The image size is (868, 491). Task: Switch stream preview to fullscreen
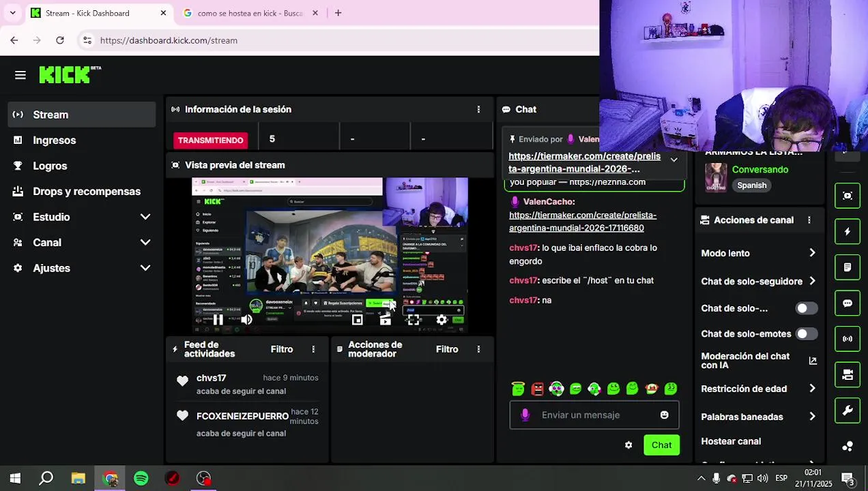click(414, 320)
